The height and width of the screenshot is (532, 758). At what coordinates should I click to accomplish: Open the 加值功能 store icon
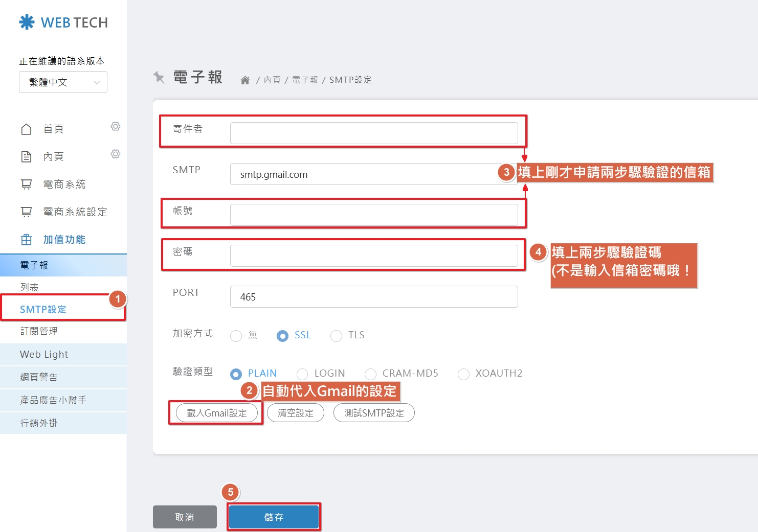pos(26,239)
